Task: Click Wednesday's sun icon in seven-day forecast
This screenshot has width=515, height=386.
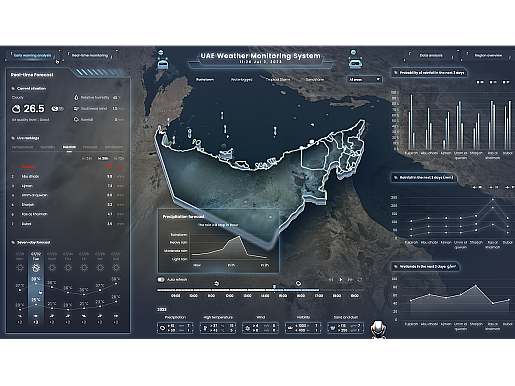Action: click(x=52, y=268)
